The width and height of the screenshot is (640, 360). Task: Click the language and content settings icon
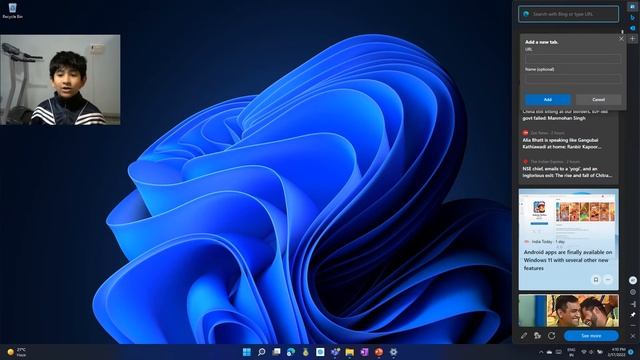538,336
